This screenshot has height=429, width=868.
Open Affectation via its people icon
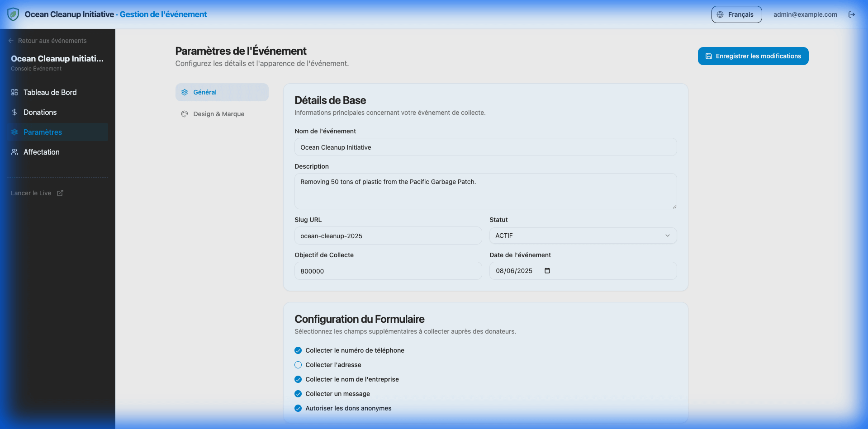[x=14, y=152]
